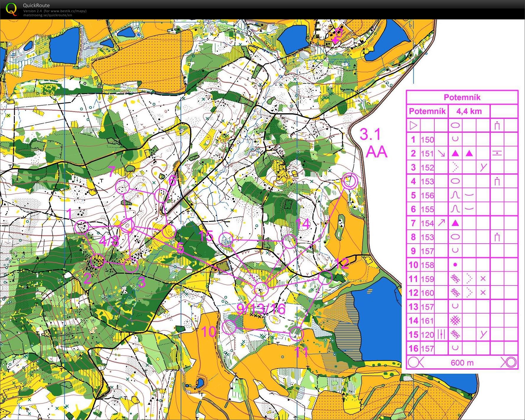Image resolution: width=525 pixels, height=420 pixels.
Task: Click control circle 11 on the map
Action: click(296, 334)
